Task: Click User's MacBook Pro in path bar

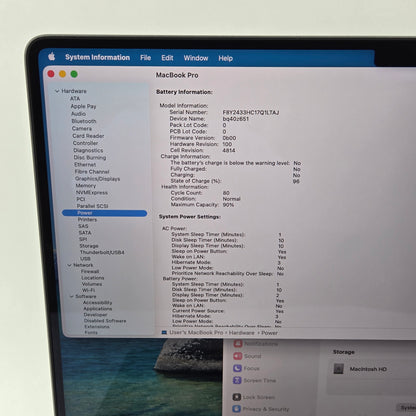Action: (196, 332)
